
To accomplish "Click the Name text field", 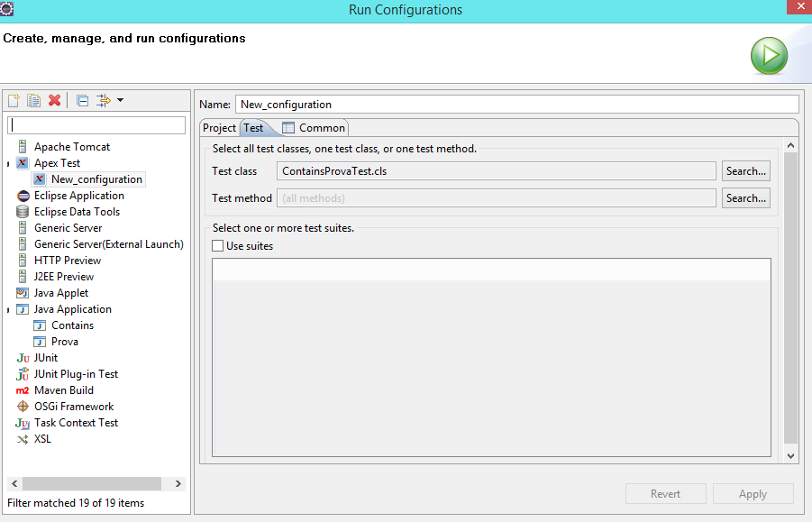I will point(516,105).
